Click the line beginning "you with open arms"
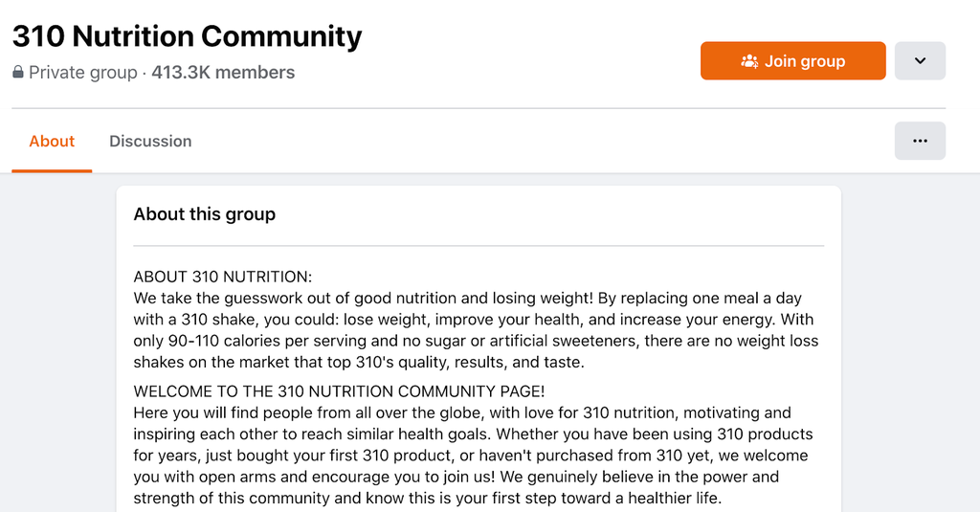 (x=457, y=477)
